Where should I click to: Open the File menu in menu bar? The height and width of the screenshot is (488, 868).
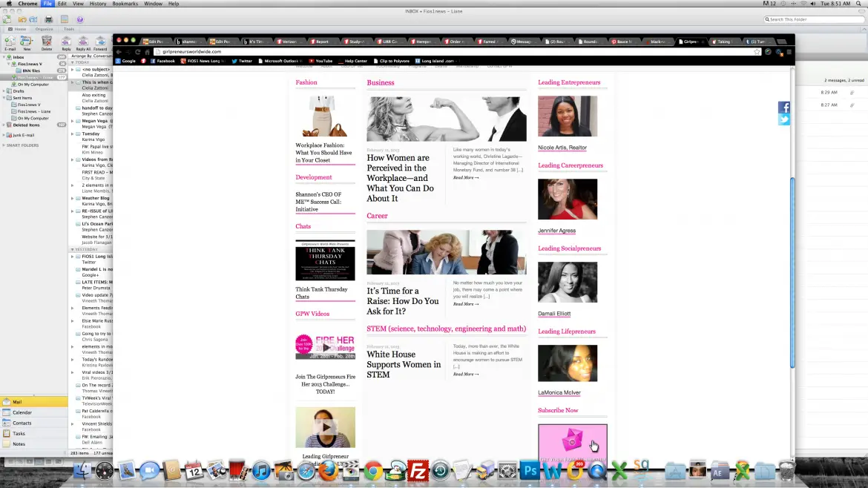pyautogui.click(x=47, y=3)
